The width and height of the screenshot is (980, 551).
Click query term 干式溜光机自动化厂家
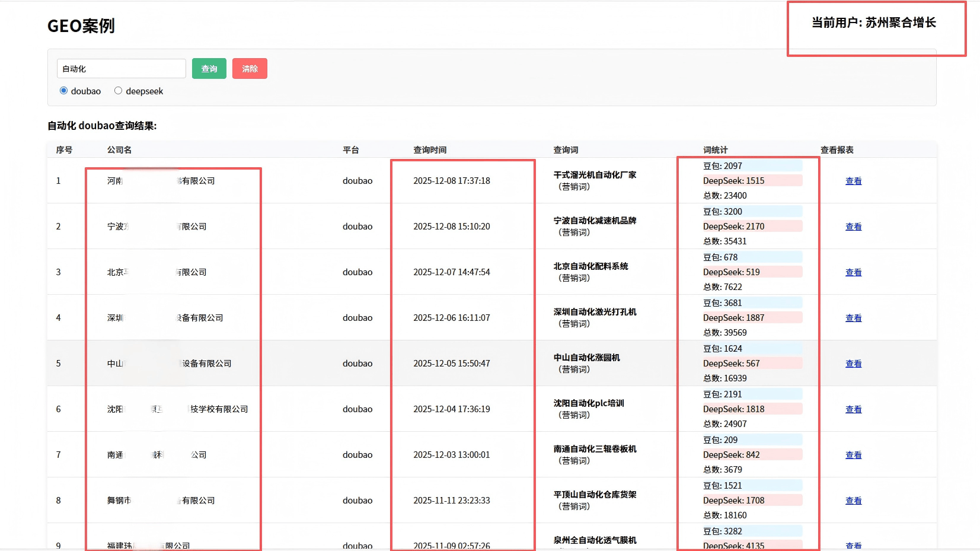pyautogui.click(x=595, y=175)
